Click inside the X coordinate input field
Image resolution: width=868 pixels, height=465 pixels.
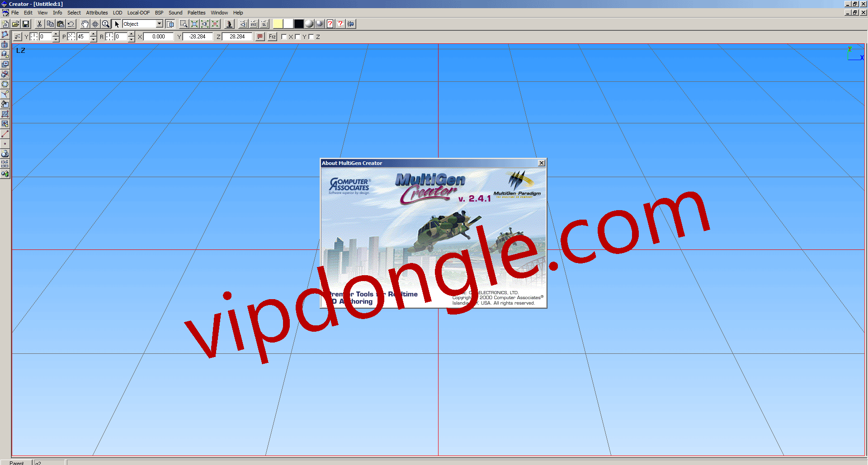[158, 37]
